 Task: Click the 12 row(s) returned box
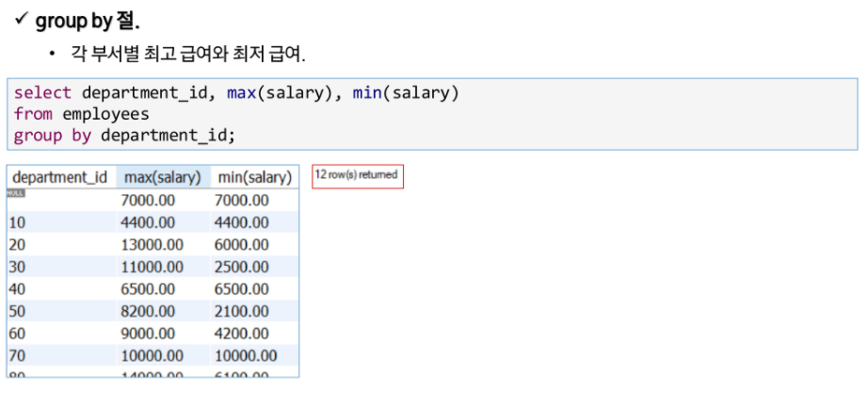[358, 176]
